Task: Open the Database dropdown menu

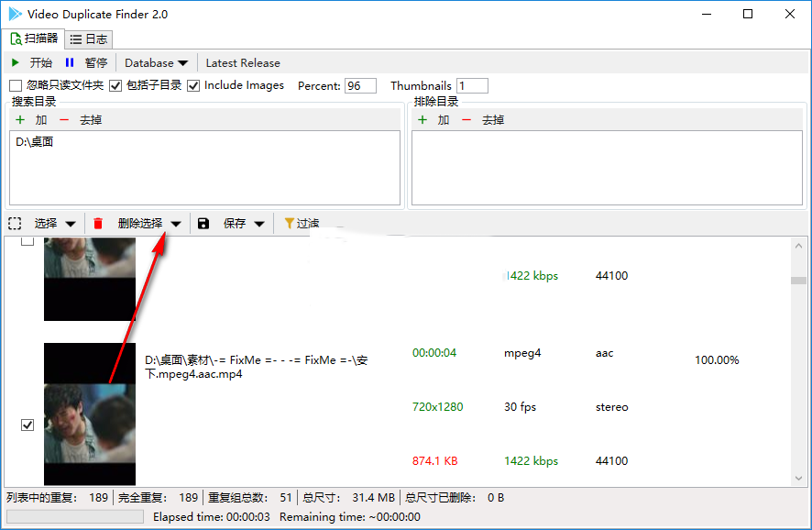Action: coord(156,62)
